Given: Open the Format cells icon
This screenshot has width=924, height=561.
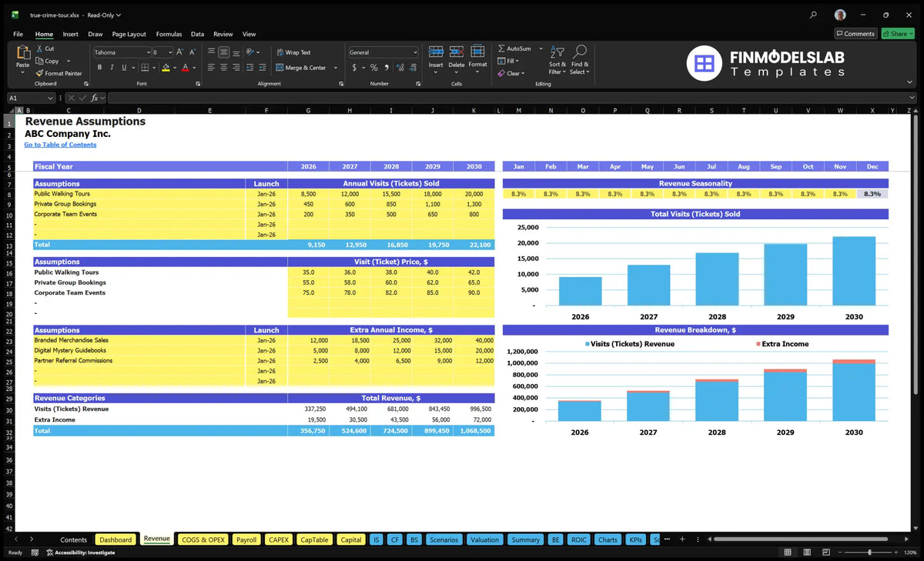Looking at the screenshot, I should [x=477, y=52].
